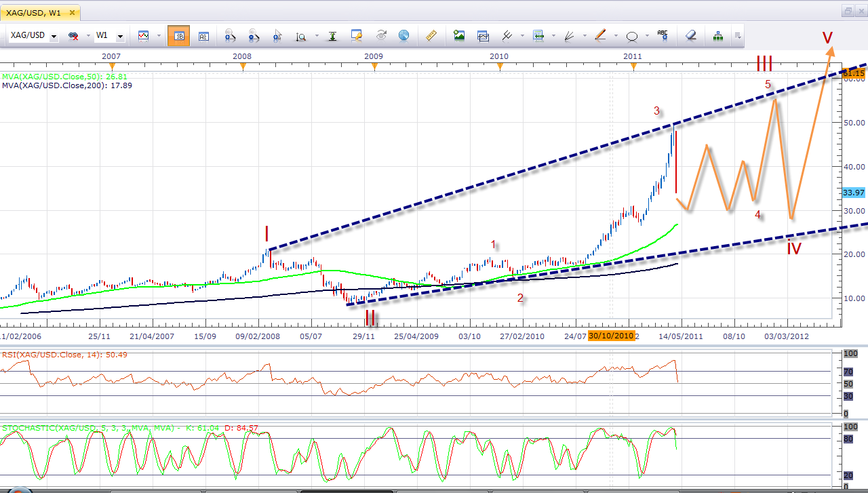The width and height of the screenshot is (868, 493).
Task: Select the yellow ruler measure tool
Action: pos(431,36)
